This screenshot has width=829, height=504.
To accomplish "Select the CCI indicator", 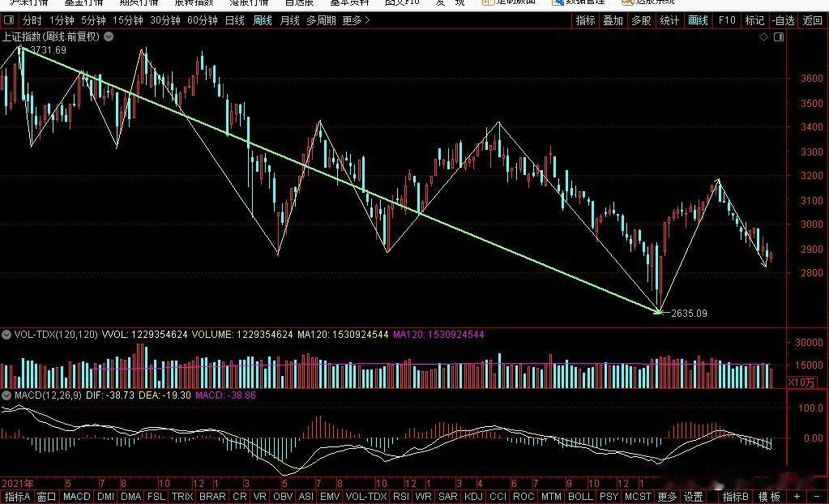I will coord(498,497).
